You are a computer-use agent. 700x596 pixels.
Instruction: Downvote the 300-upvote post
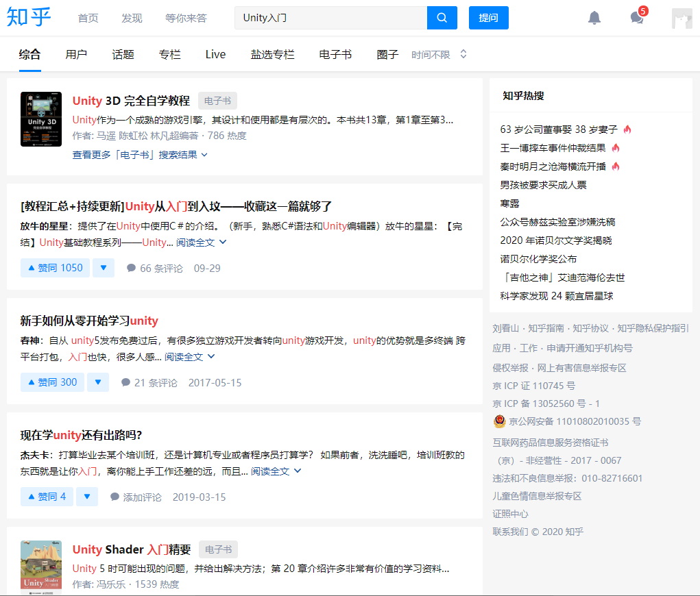[x=98, y=382]
